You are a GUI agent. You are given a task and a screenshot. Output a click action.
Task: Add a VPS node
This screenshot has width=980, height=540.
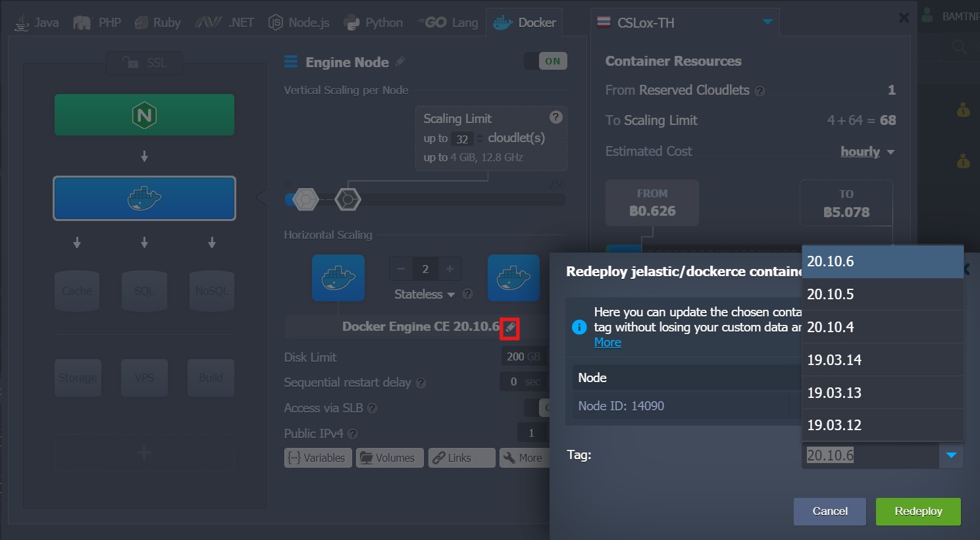[144, 378]
